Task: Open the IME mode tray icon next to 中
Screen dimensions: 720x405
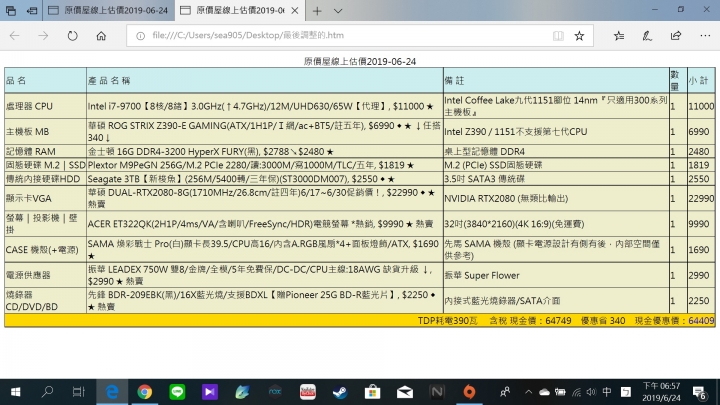Action: pos(626,392)
